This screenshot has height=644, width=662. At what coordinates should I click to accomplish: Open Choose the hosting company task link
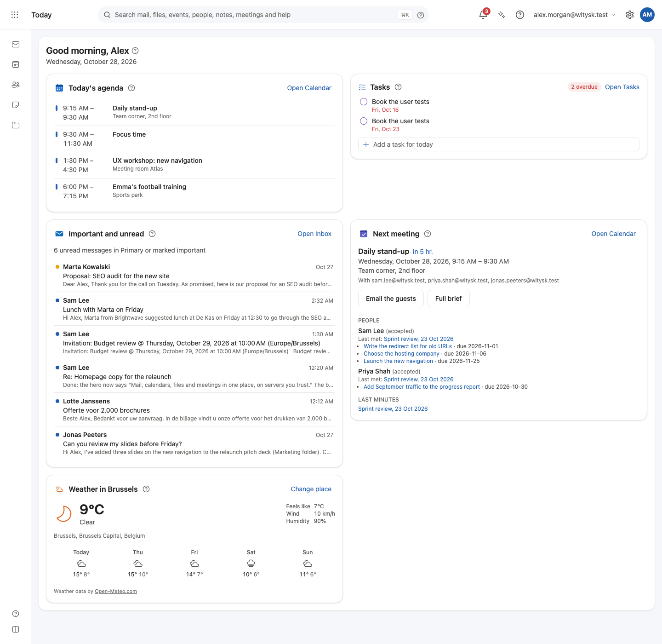401,354
